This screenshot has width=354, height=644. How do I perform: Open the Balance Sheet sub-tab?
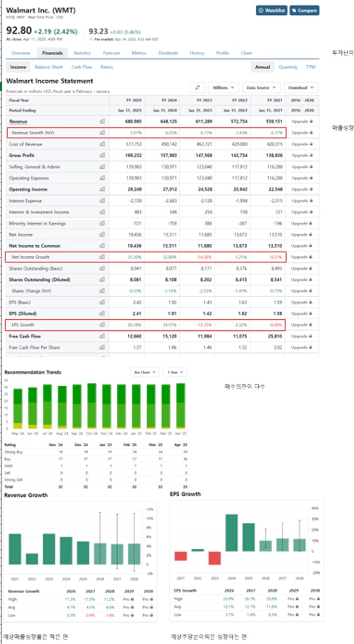(x=49, y=67)
